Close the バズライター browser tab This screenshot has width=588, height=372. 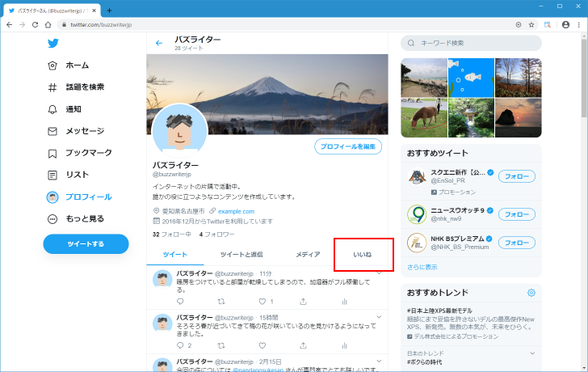(94, 11)
